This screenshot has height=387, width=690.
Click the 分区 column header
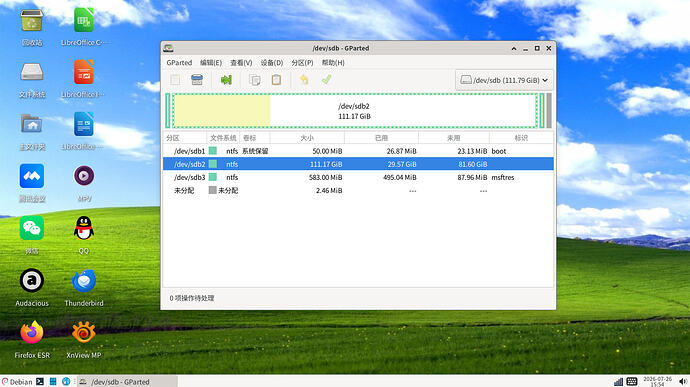click(185, 138)
